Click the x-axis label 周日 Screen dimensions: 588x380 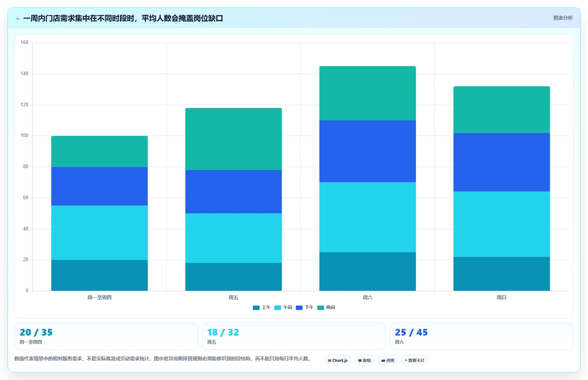(x=502, y=297)
